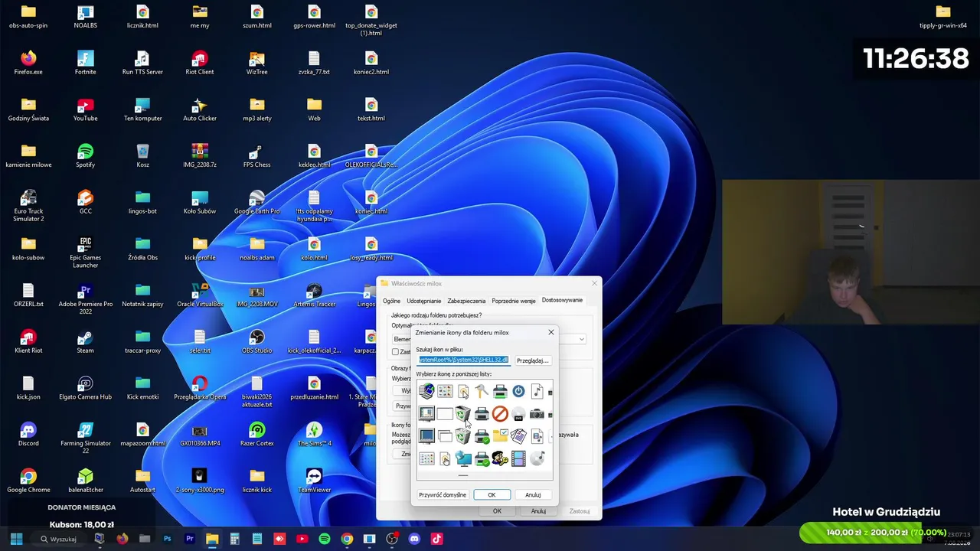
Task: Select Elgato Camera Hub desktop icon
Action: (x=85, y=388)
